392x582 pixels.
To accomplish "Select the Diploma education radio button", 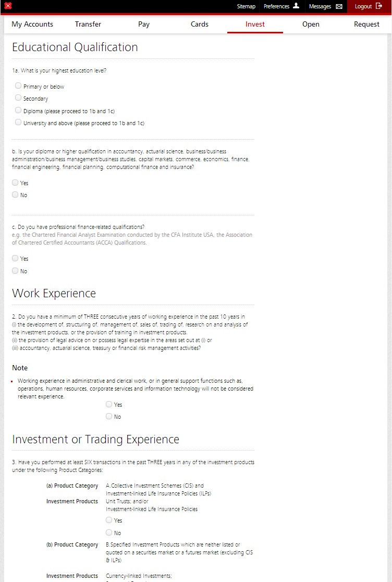I will click(x=18, y=110).
